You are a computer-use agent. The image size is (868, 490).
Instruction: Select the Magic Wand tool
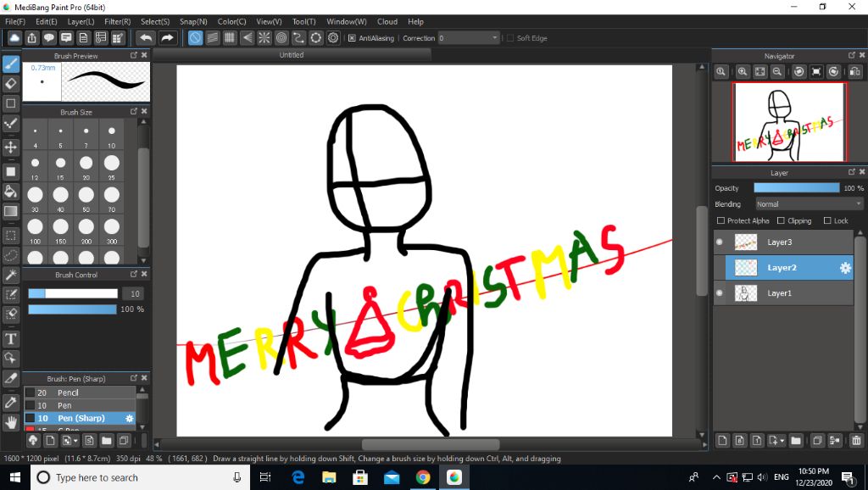(x=10, y=275)
